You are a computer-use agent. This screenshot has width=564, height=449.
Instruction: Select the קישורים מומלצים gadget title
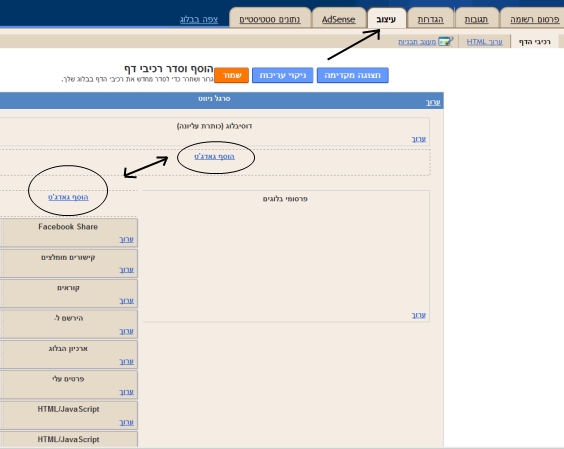coord(68,258)
